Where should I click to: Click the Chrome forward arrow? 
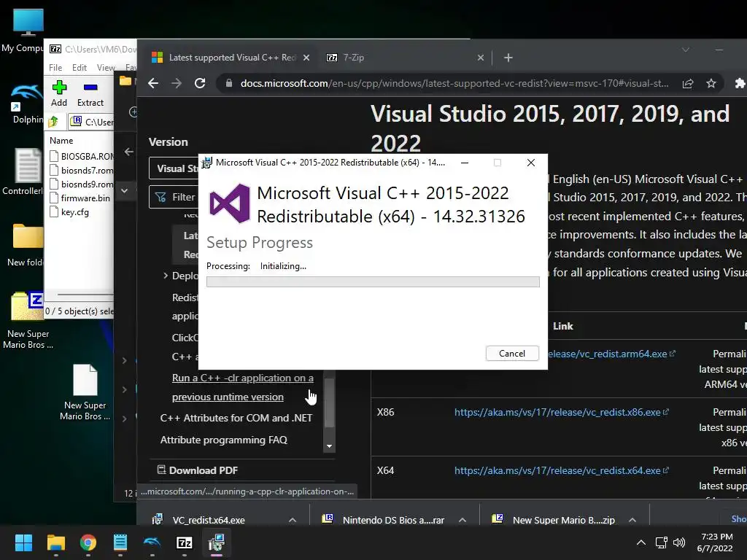click(177, 83)
